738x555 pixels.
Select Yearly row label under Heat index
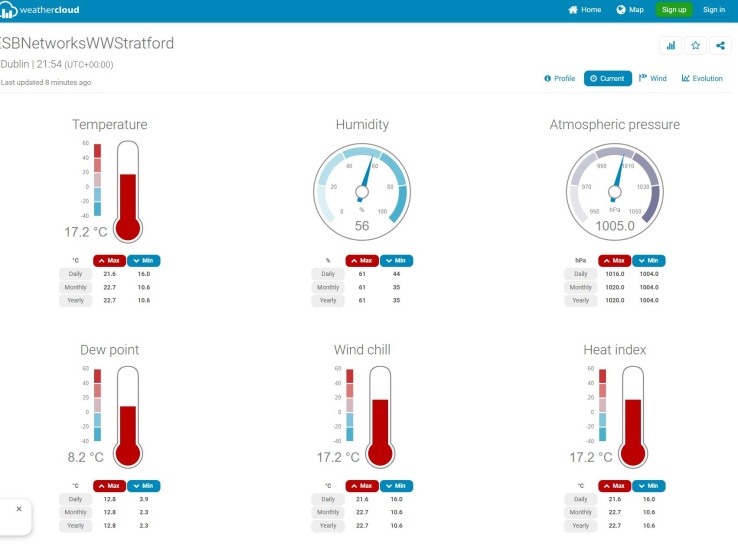click(581, 526)
